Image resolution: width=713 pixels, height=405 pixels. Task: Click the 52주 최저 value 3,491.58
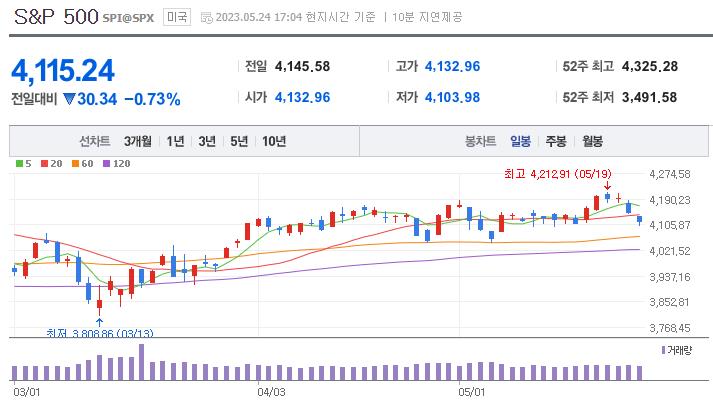tap(649, 97)
